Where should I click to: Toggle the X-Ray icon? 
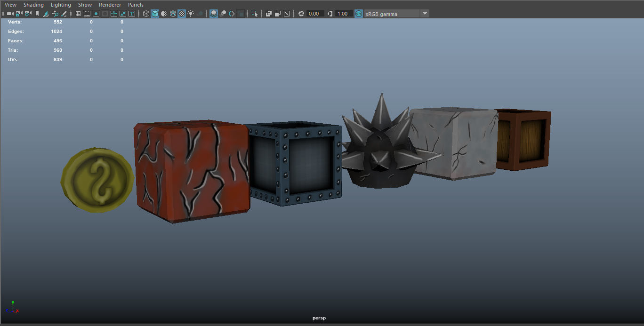(x=269, y=14)
